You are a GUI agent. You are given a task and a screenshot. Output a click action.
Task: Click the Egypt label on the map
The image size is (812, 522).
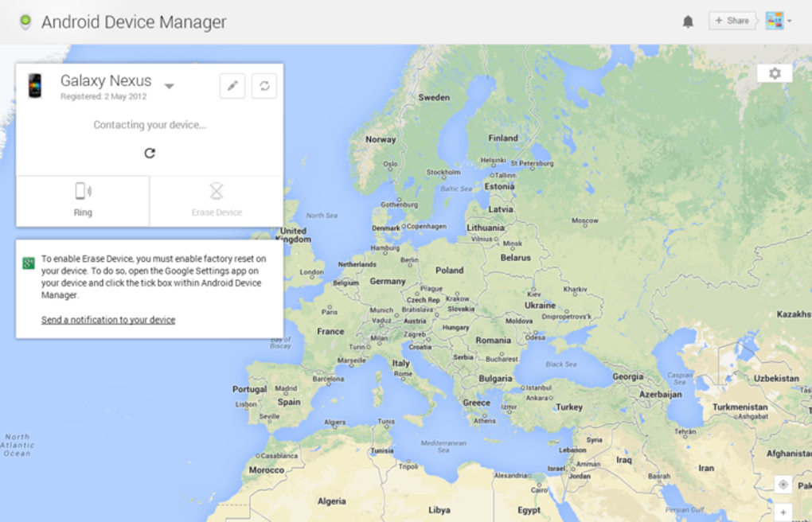(x=529, y=511)
